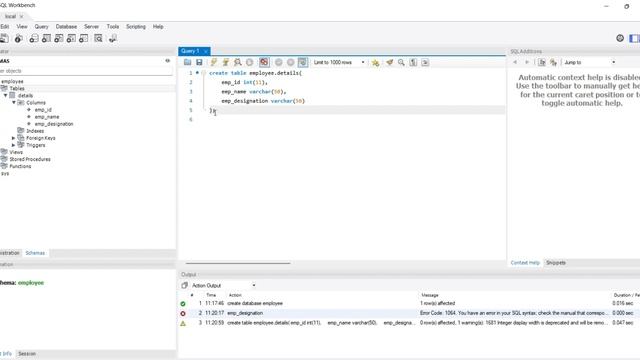This screenshot has height=360, width=640.
Task: Open the Query menu
Action: click(41, 27)
